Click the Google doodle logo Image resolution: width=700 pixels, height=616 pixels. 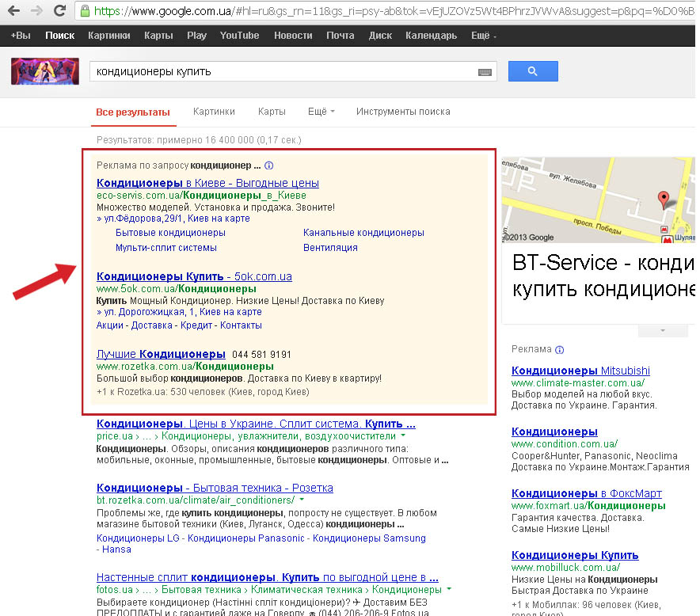(45, 71)
